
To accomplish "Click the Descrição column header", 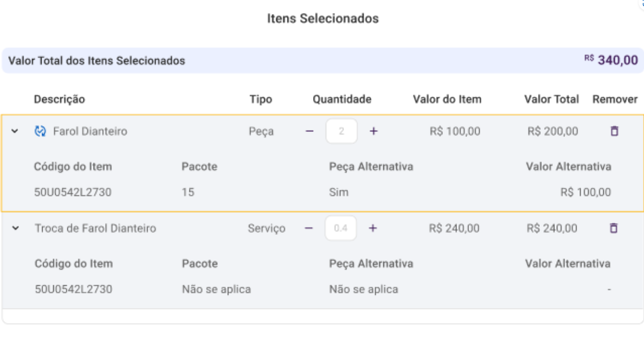I will (x=59, y=99).
